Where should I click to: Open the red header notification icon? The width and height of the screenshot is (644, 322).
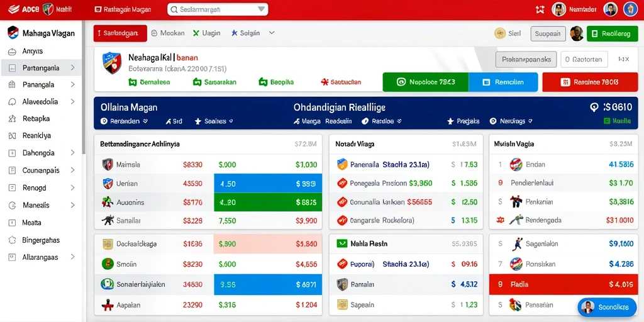(540, 9)
